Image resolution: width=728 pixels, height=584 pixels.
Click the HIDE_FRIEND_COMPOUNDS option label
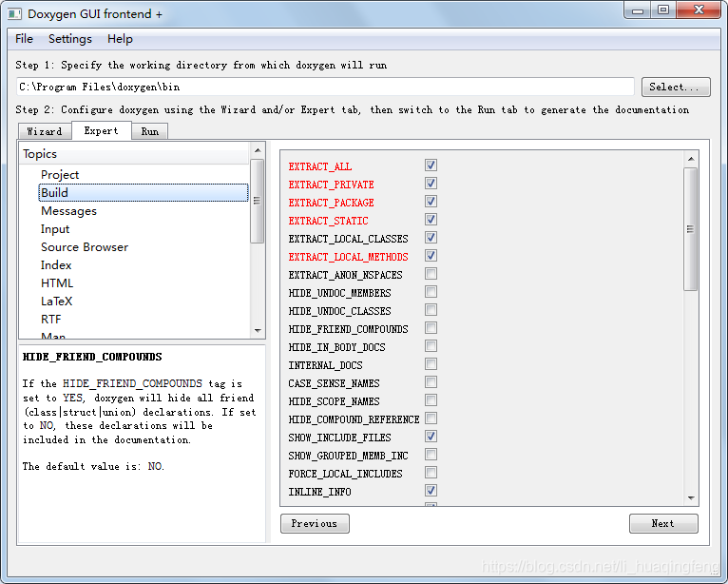[348, 329]
